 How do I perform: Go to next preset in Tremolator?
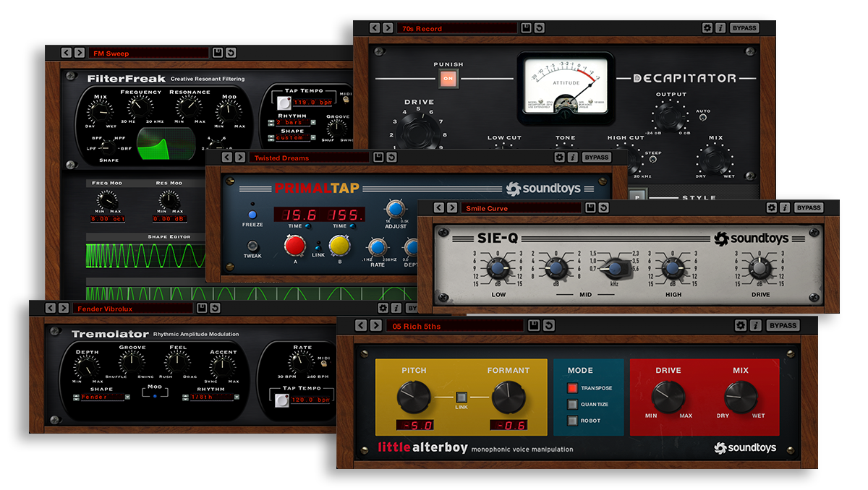pos(64,309)
